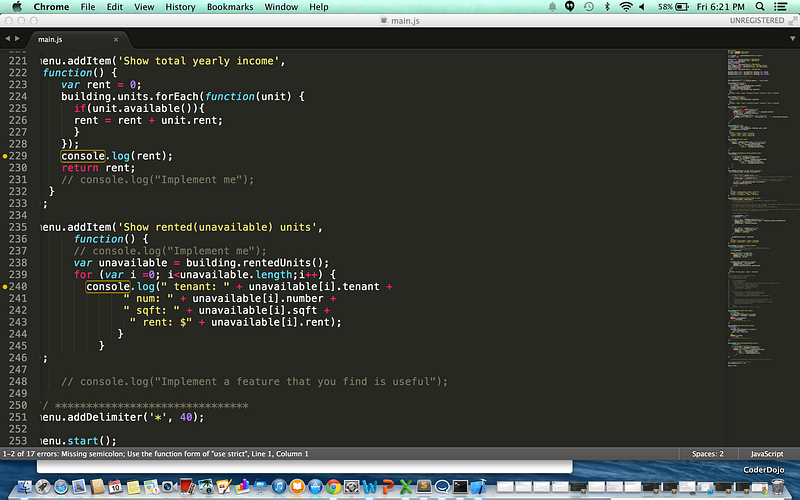Open the Bookmarks menu
Viewport: 800px width, 500px height.
click(230, 7)
